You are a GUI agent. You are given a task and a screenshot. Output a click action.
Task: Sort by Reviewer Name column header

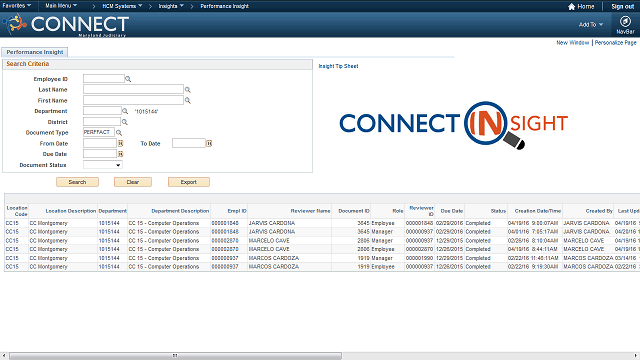pos(310,211)
